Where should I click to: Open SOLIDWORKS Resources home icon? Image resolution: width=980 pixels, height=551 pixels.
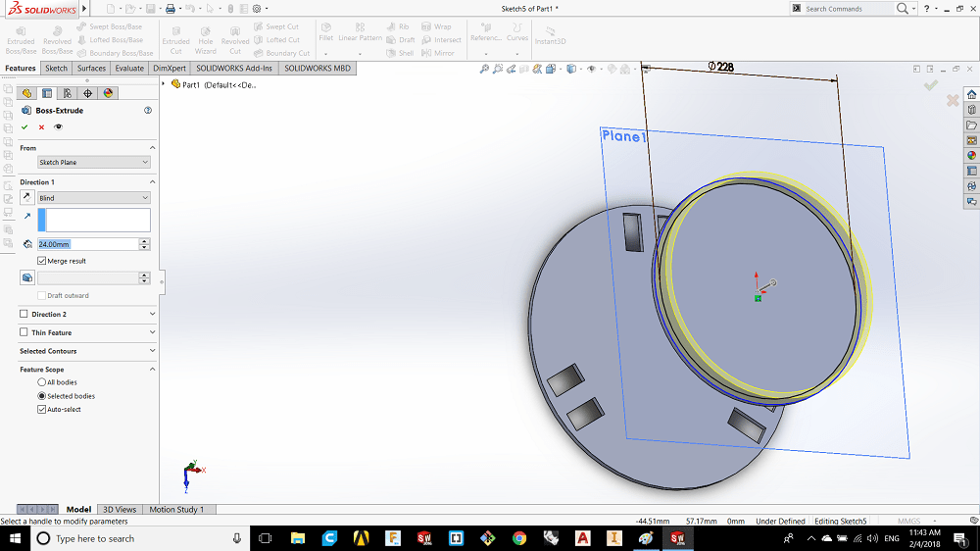[971, 94]
